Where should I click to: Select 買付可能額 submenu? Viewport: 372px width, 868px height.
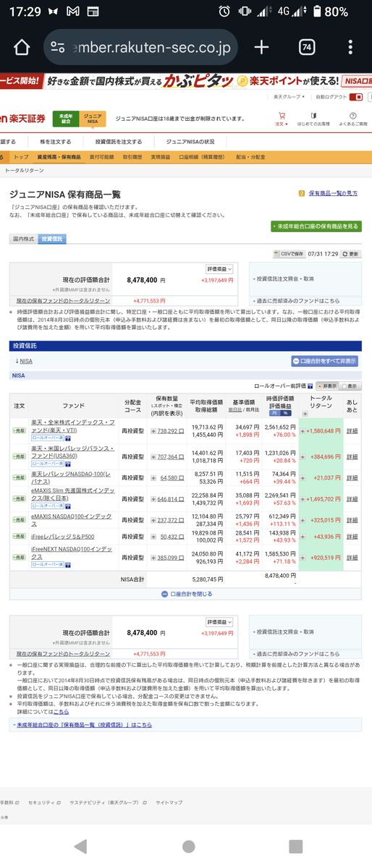101,157
